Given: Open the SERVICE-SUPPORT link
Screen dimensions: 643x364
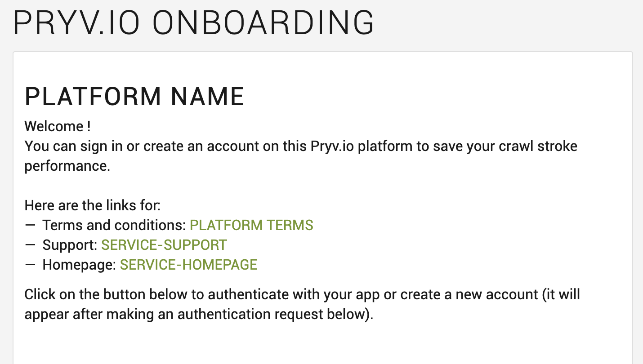Looking at the screenshot, I should pyautogui.click(x=164, y=245).
